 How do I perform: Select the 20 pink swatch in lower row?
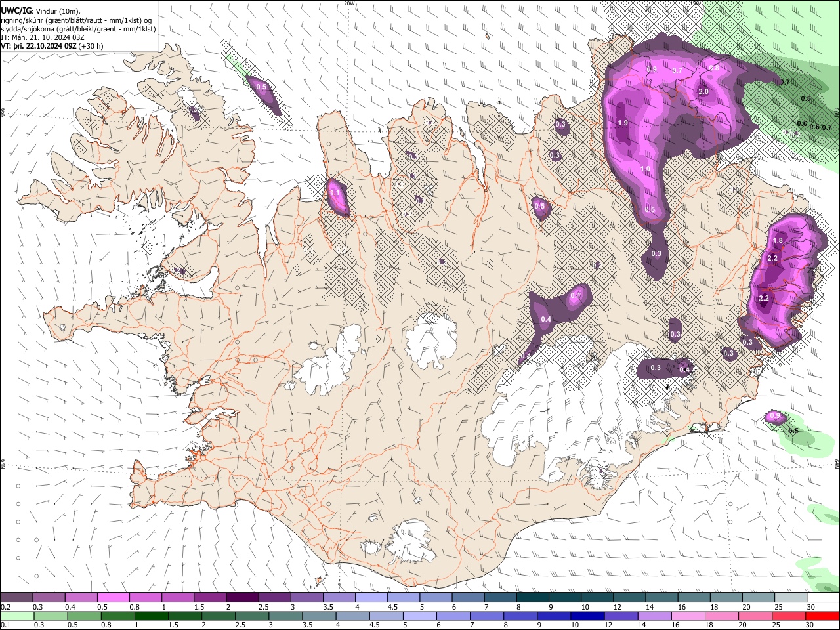coord(755,616)
